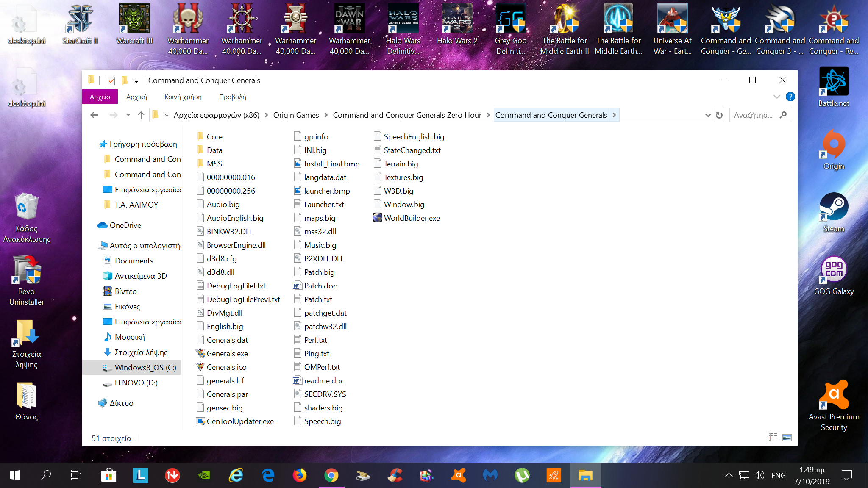Show hidden system tray icons

[729, 475]
